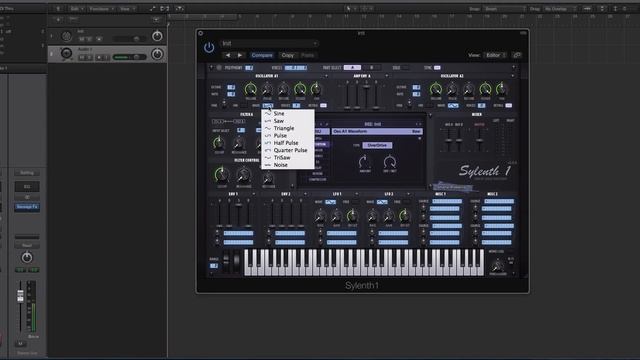640x360 pixels.
Task: Toggle Oscillator A2 Retrig switch
Action: click(x=509, y=106)
